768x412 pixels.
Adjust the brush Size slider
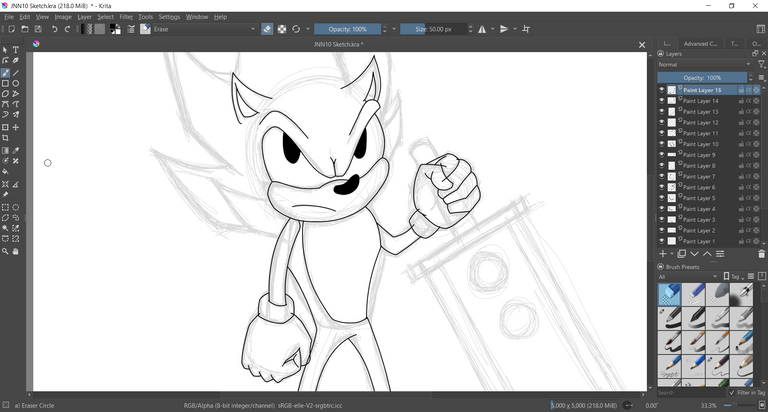pos(434,29)
